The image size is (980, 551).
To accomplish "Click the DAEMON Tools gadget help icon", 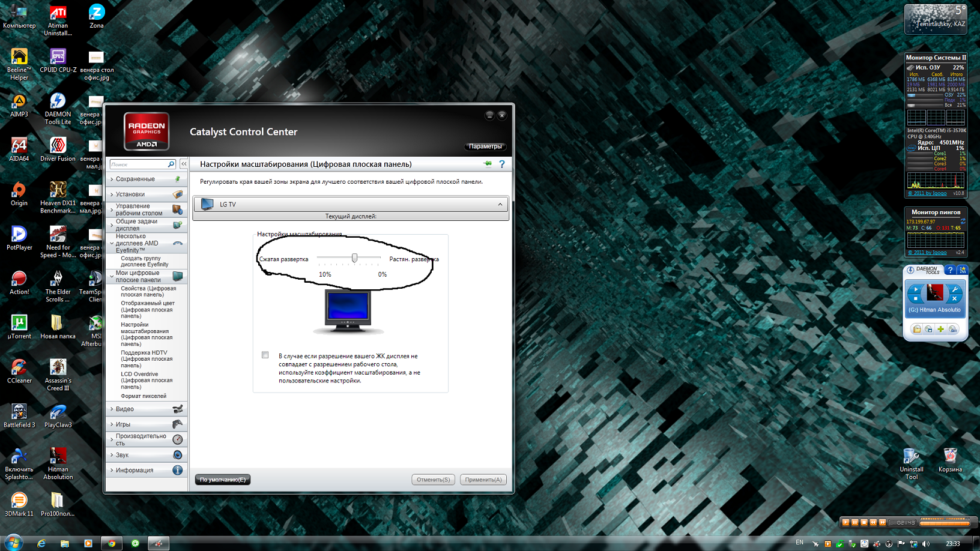I will (950, 270).
